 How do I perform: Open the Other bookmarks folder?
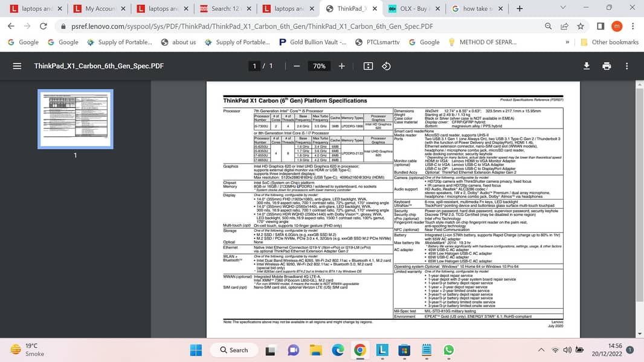click(x=610, y=42)
